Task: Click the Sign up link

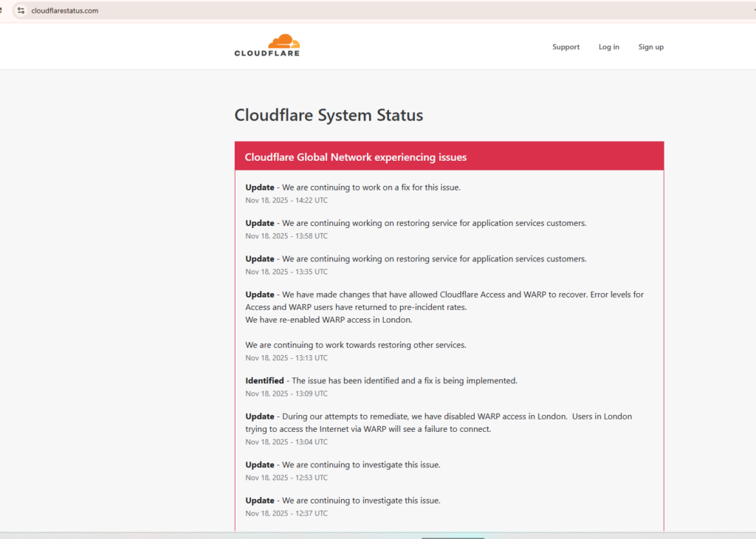Action: point(650,47)
